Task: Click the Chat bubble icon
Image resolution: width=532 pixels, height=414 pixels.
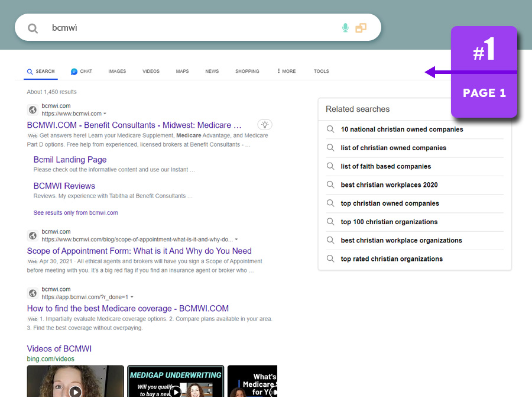Action: coord(74,72)
